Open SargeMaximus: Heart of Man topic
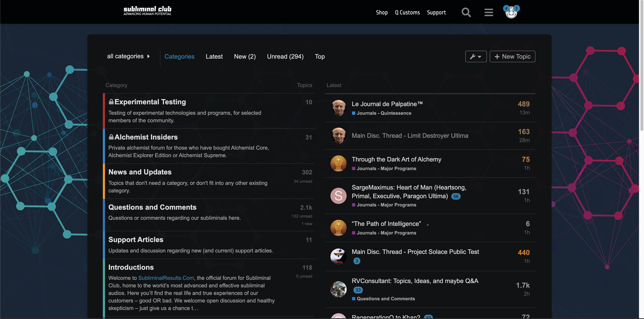The width and height of the screenshot is (644, 319). [x=409, y=192]
